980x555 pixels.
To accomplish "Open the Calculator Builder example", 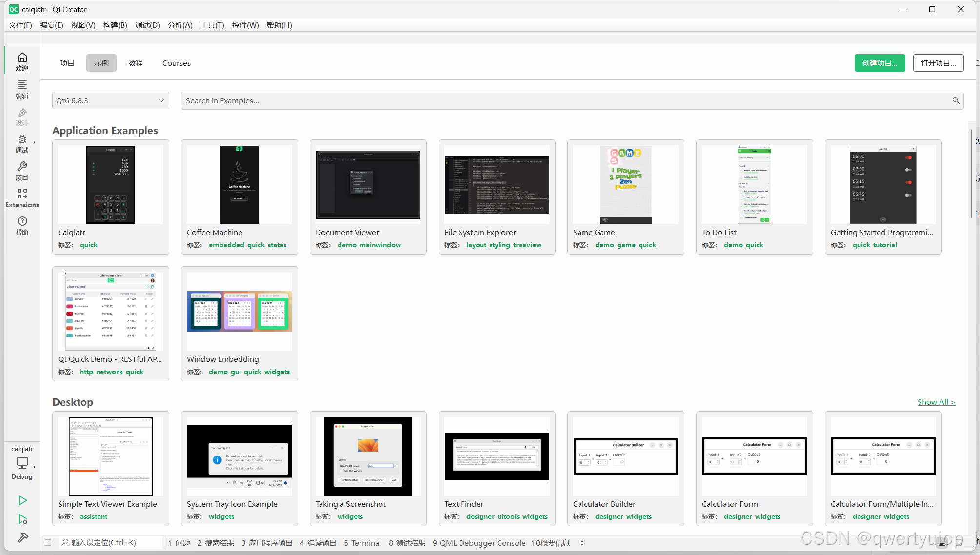I will (x=626, y=469).
